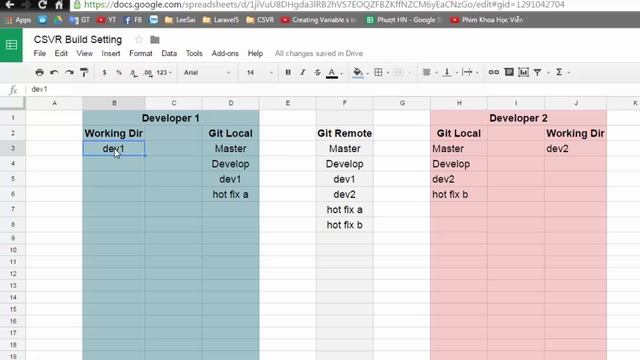Open the Creating Variables bookmark
Screen dimensions: 640x360
pyautogui.click(x=319, y=20)
